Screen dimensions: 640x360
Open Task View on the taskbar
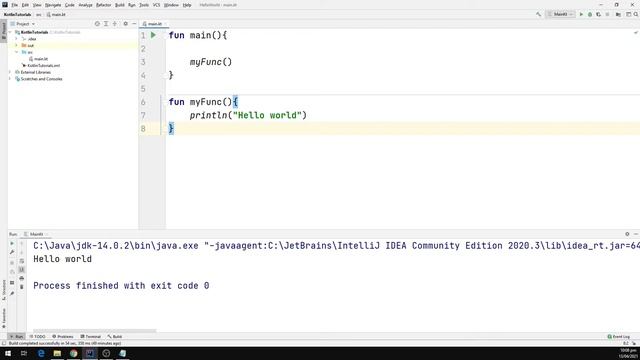(x=24, y=353)
